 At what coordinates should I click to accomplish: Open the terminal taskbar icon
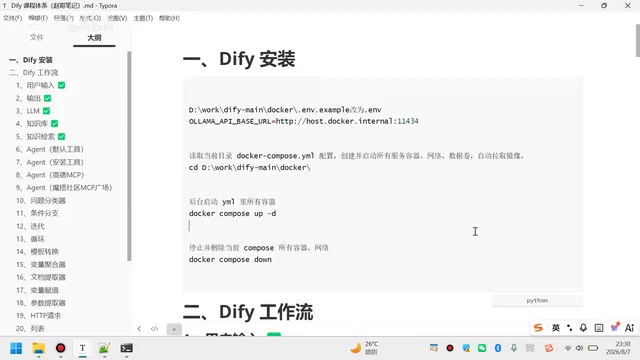pos(127,348)
